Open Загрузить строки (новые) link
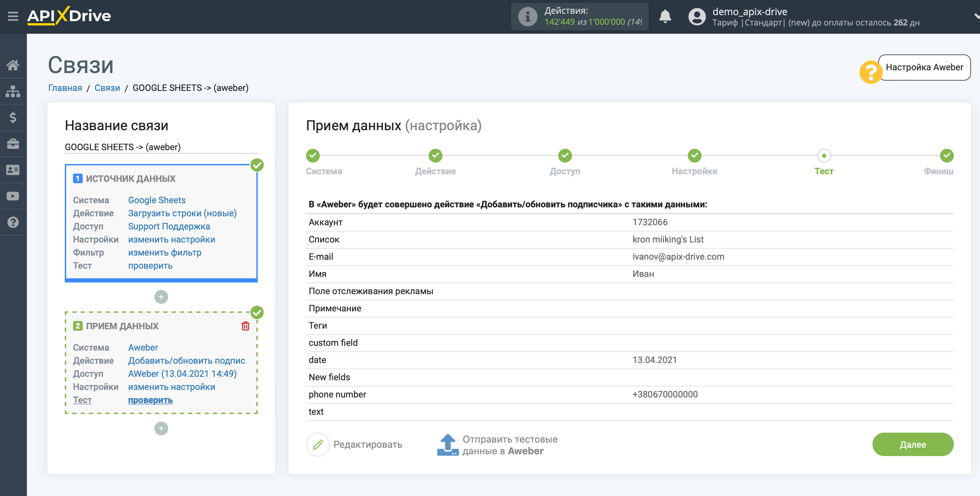Screen dimensions: 980x496 (182, 213)
